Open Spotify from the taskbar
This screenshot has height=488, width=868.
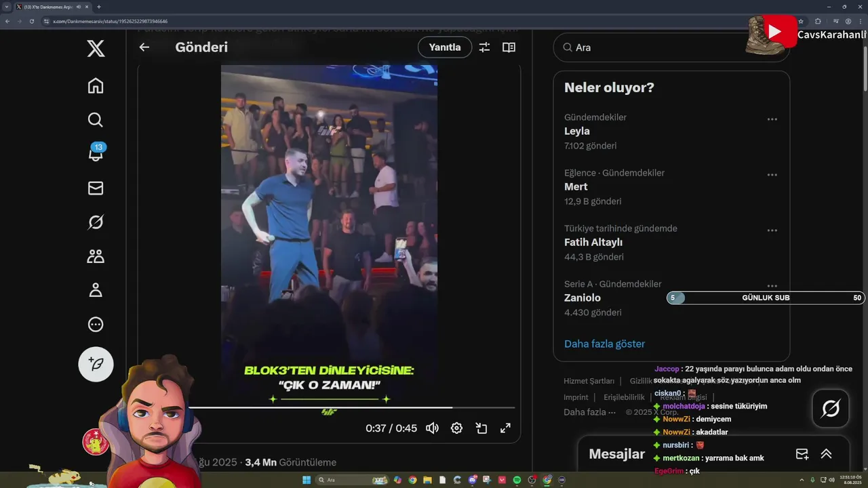(517, 480)
